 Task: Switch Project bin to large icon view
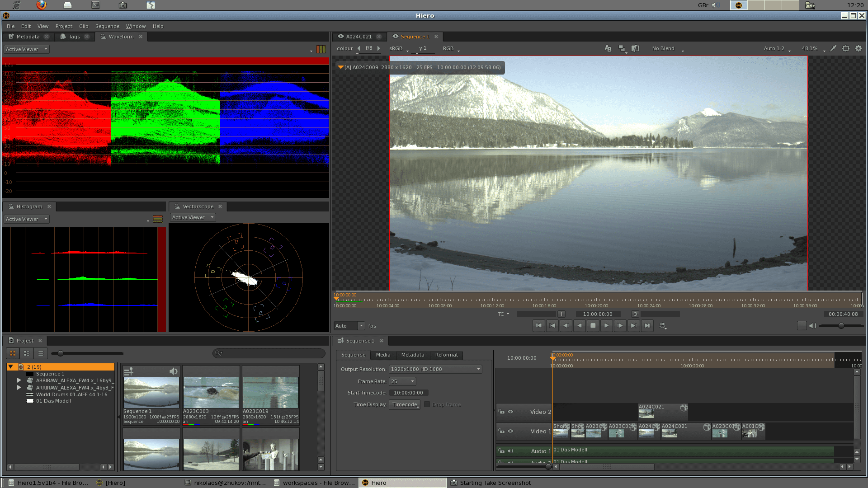pyautogui.click(x=13, y=353)
